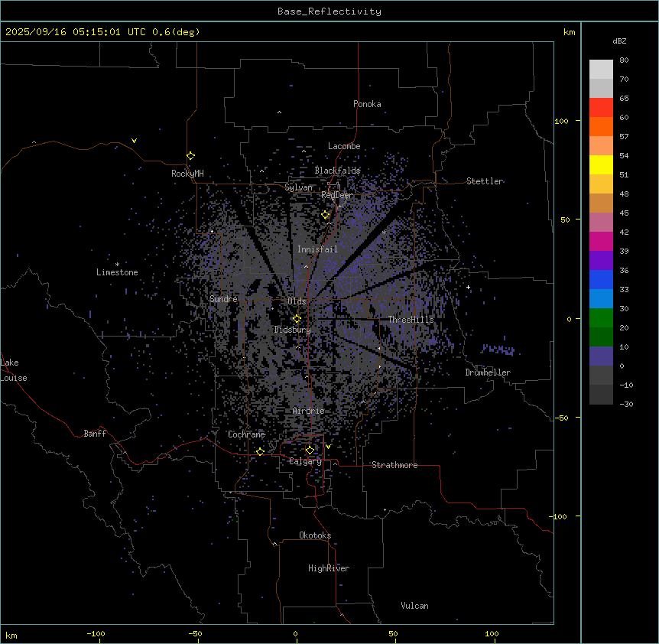
Task: Click the yellow diamond marker above Calgary
Action: 310,450
